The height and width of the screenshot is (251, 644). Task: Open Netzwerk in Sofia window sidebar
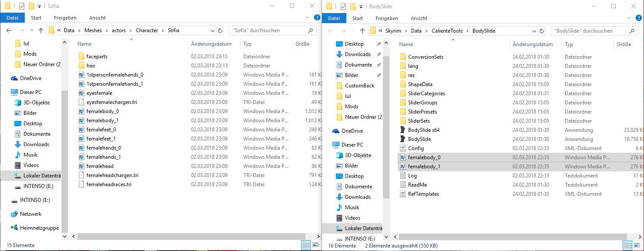(30, 214)
